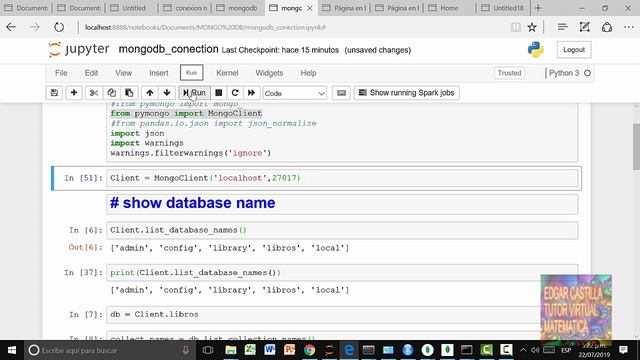The width and height of the screenshot is (640, 360).
Task: Click the print(Client.list_database_names()) cell
Action: click(x=342, y=273)
